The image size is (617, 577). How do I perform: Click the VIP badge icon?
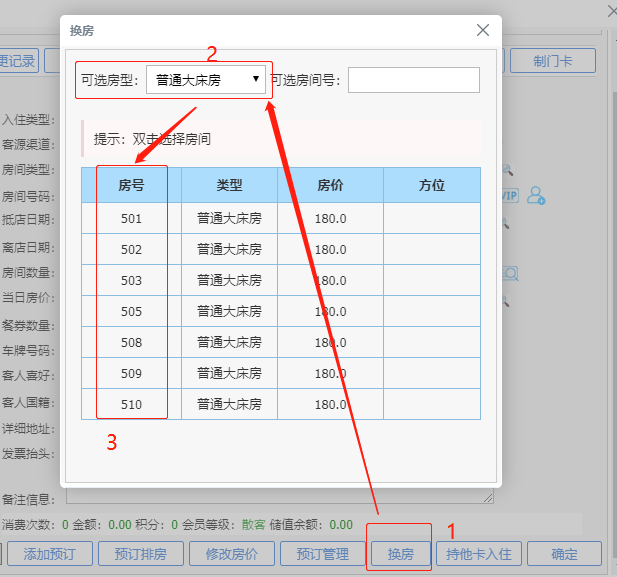pos(510,196)
